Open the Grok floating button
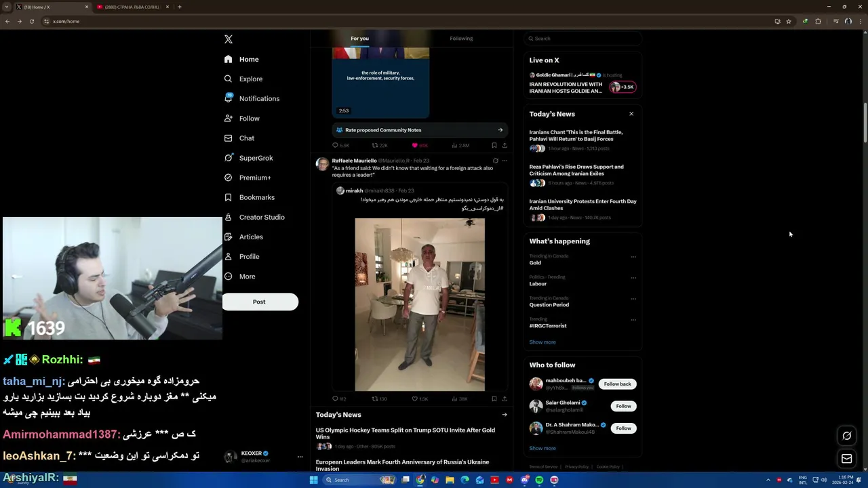This screenshot has width=868, height=488. tap(847, 436)
